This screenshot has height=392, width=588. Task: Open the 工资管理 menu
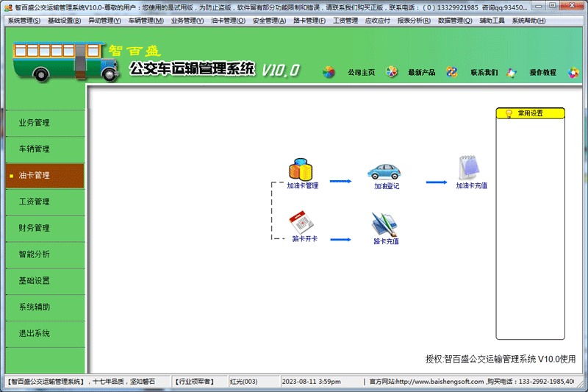click(x=345, y=21)
